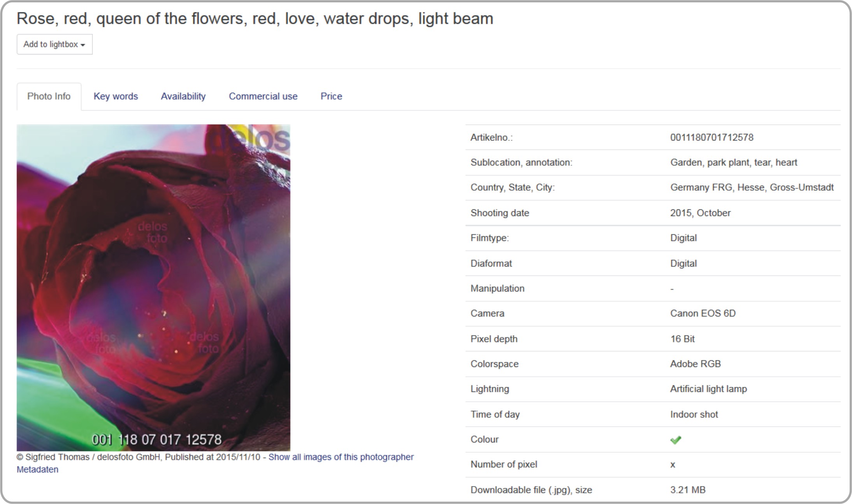Click the Canon EOS 6D camera value
Image resolution: width=852 pixels, height=504 pixels.
coord(703,313)
